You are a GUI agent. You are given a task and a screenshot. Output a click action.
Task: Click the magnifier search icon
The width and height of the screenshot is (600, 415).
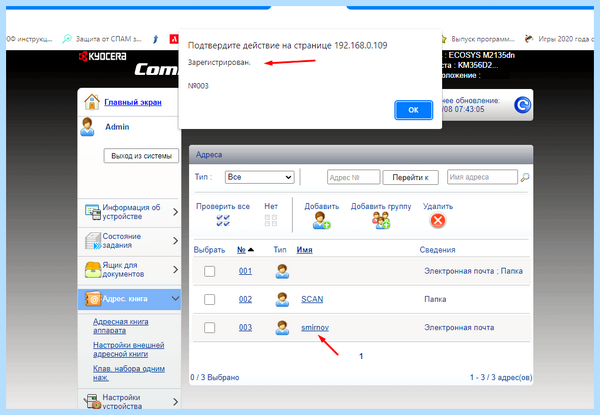pyautogui.click(x=525, y=177)
